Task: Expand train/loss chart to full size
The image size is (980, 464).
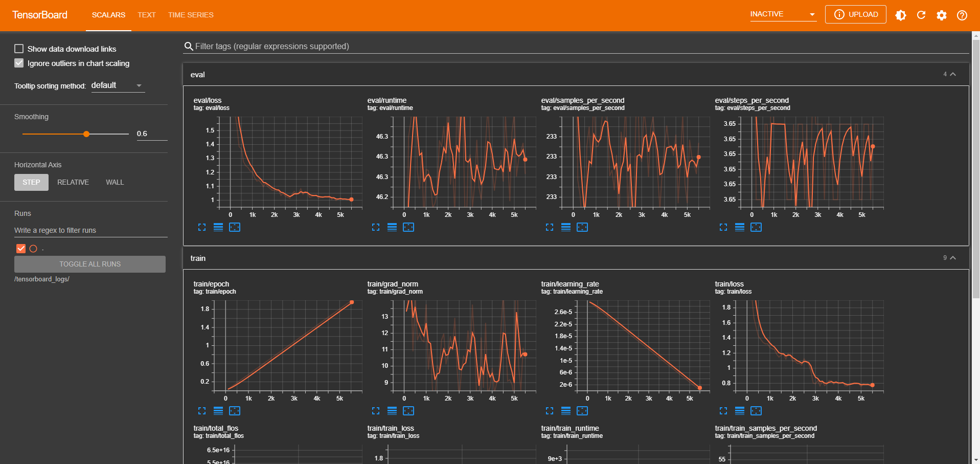Action: (x=723, y=411)
